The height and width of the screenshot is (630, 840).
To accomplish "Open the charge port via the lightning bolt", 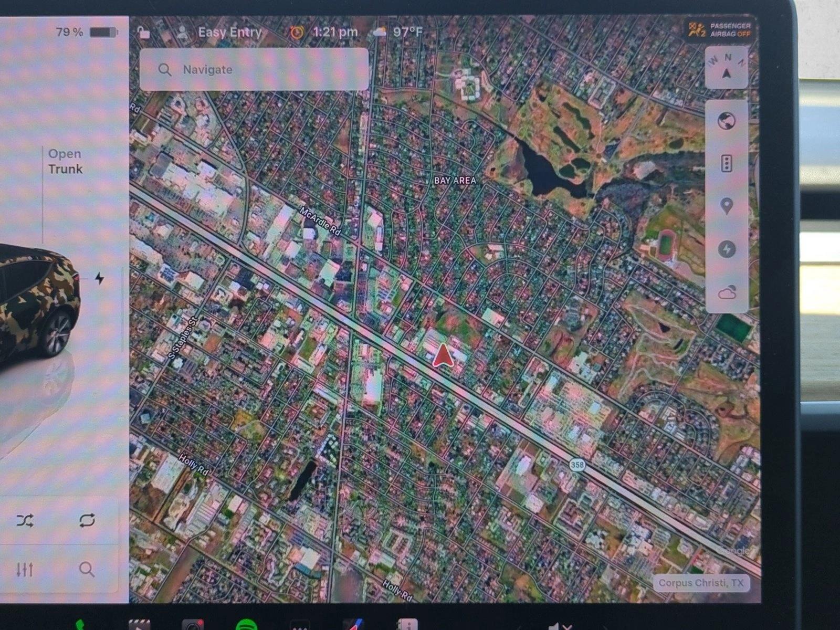I will 100,278.
